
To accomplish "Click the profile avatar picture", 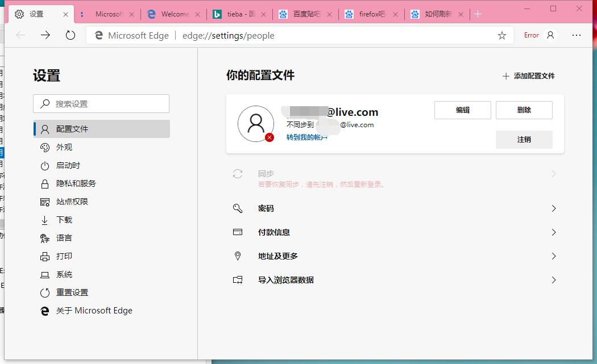I will point(256,124).
